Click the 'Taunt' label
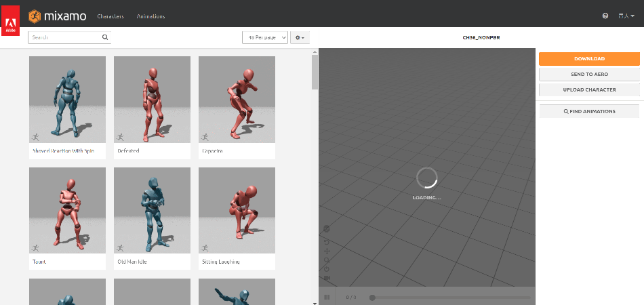Viewport: 644px width, 305px height. pos(39,262)
